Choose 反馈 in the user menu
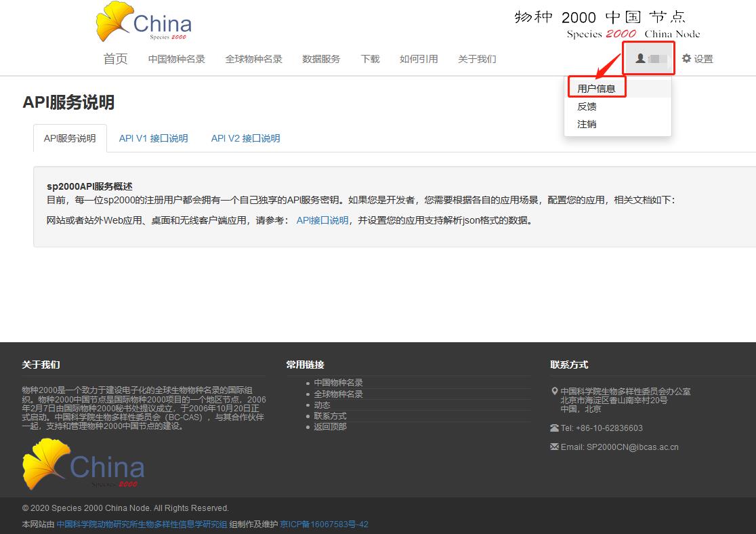 click(x=587, y=106)
